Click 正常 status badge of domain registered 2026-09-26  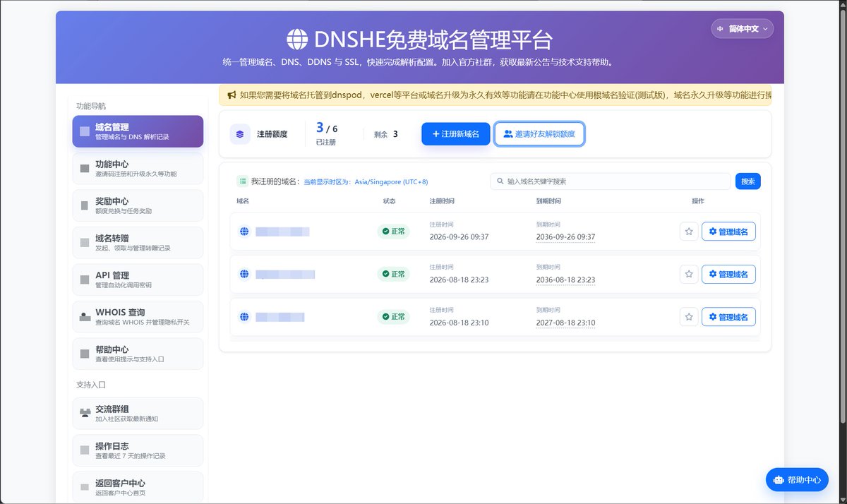[393, 231]
